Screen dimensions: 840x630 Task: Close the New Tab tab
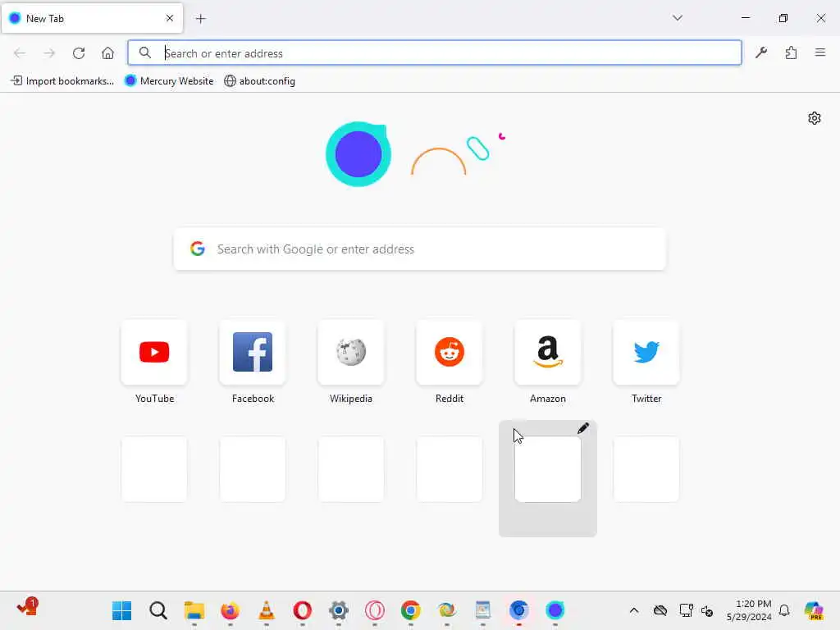tap(170, 18)
